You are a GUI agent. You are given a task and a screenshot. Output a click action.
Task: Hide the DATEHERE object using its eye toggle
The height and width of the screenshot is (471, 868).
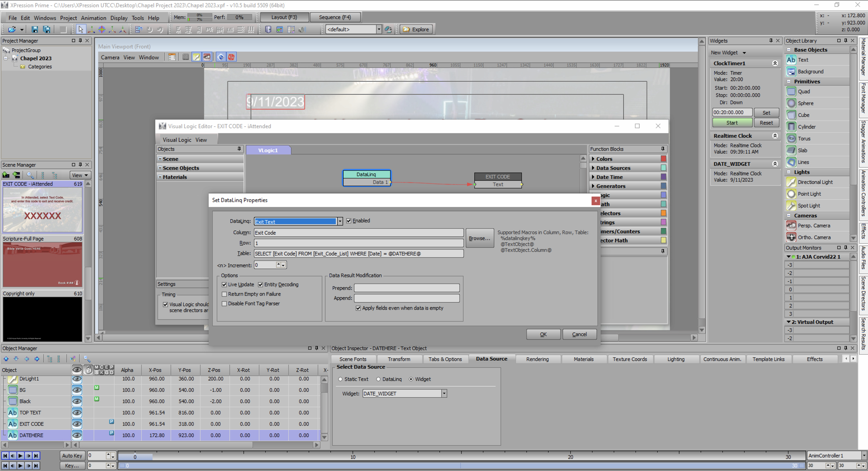point(77,435)
